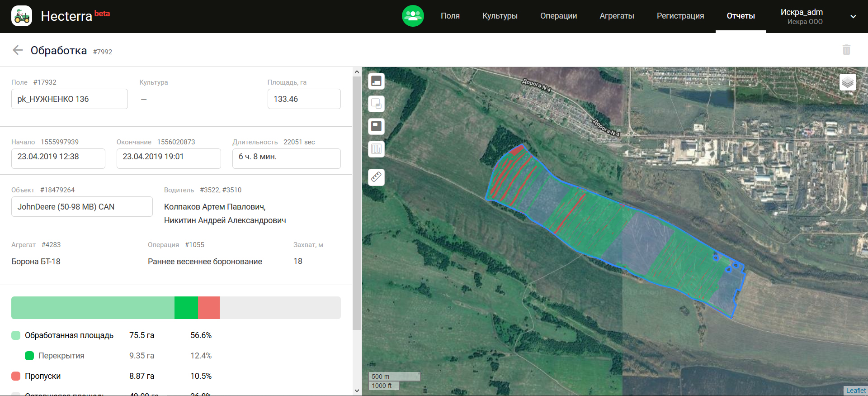This screenshot has height=396, width=868.
Task: Go back using the left arrow
Action: (18, 50)
